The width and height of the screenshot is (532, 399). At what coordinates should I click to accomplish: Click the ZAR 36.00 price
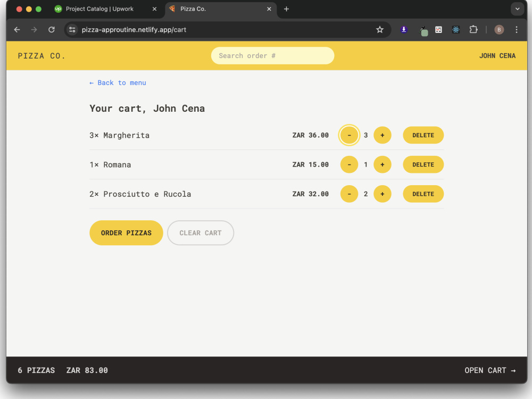(311, 135)
